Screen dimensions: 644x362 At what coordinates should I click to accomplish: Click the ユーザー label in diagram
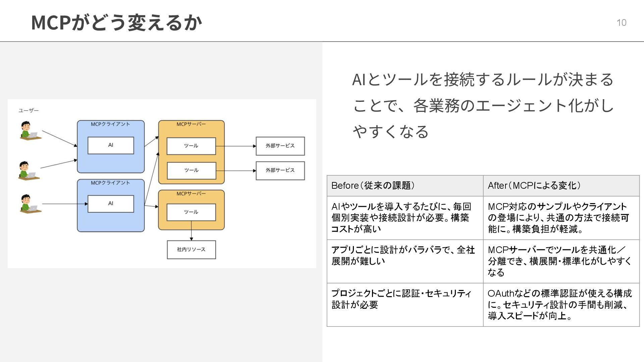29,111
